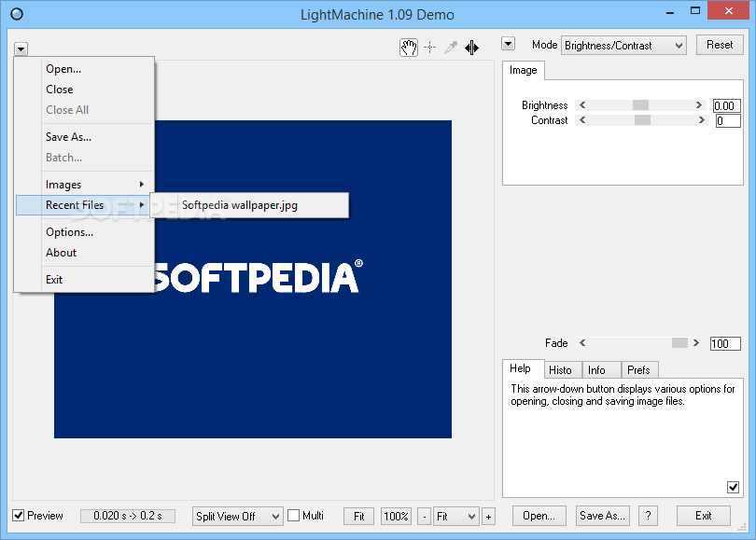Click the Contrast value field

[x=728, y=121]
